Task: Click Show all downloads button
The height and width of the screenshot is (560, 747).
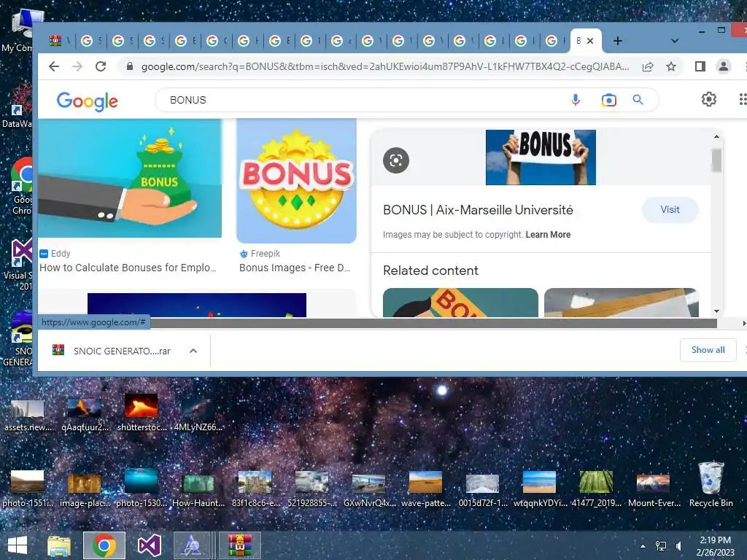Action: click(708, 350)
